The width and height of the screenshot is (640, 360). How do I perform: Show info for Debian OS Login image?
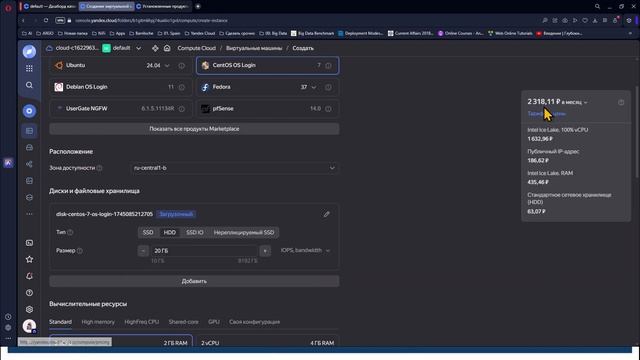pyautogui.click(x=181, y=87)
